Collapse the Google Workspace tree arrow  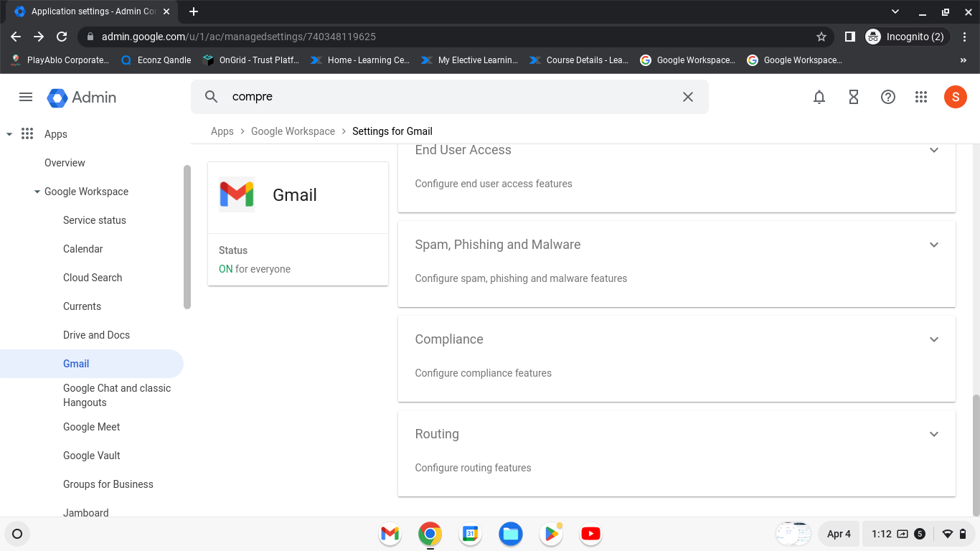37,192
